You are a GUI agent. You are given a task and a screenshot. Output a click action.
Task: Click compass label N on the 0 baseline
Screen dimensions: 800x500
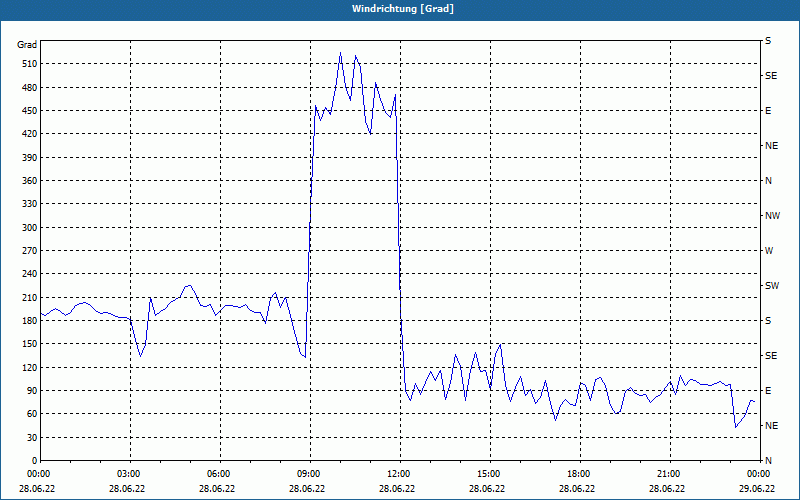tap(768, 461)
